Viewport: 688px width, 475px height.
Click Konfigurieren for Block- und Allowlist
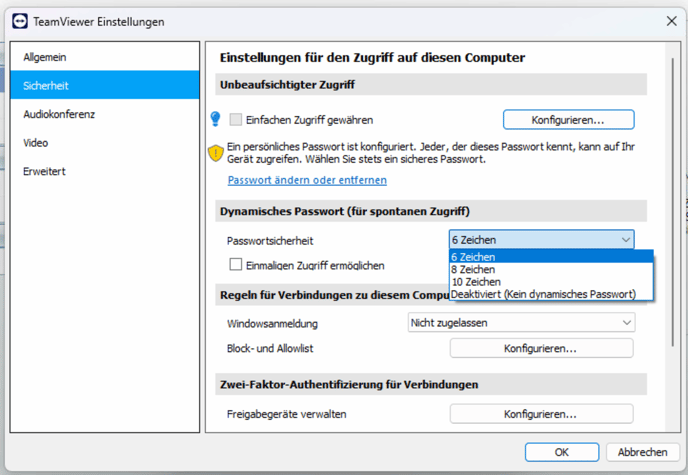click(x=541, y=348)
